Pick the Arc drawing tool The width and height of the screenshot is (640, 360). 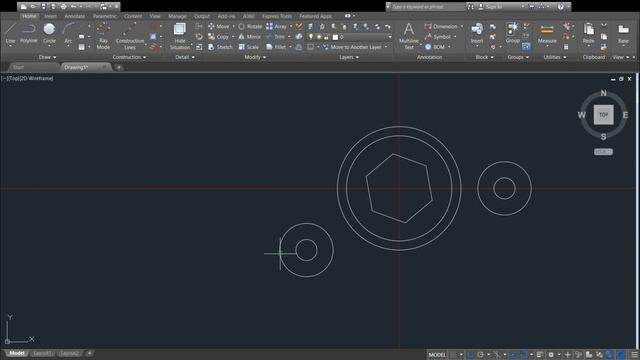[x=68, y=33]
